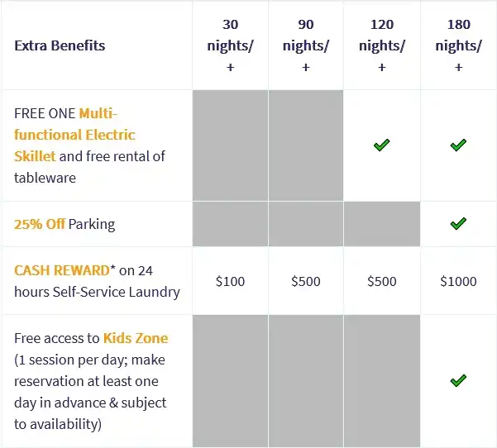The height and width of the screenshot is (448, 497).
Task: Open the Kids Zone link
Action: click(x=135, y=338)
